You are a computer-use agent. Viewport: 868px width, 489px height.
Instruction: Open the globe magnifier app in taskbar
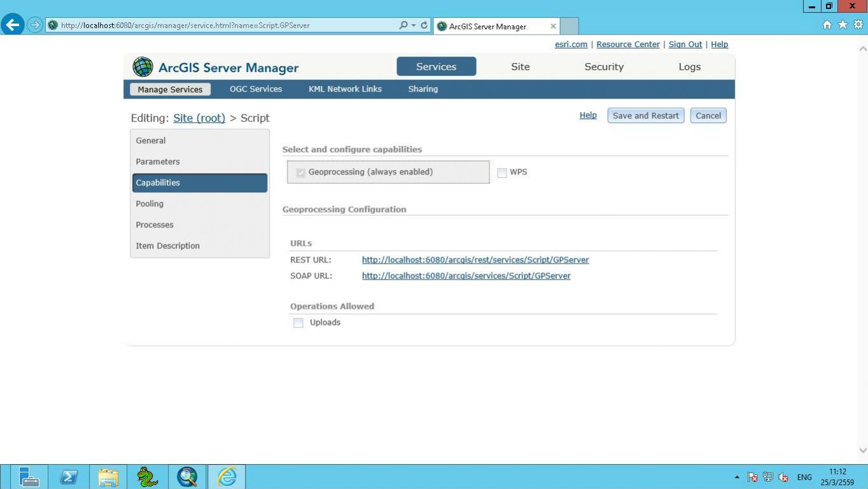point(187,477)
